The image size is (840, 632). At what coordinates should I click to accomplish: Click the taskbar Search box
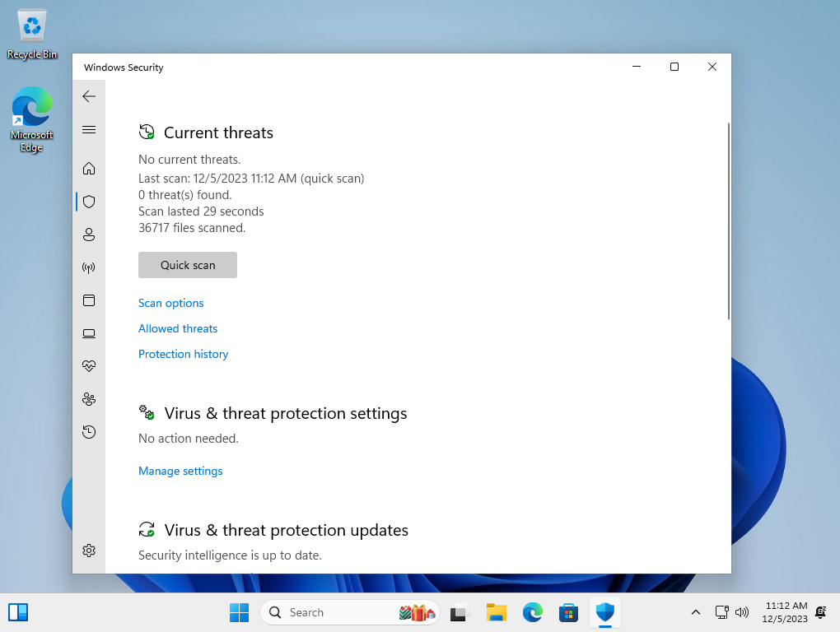click(x=349, y=612)
